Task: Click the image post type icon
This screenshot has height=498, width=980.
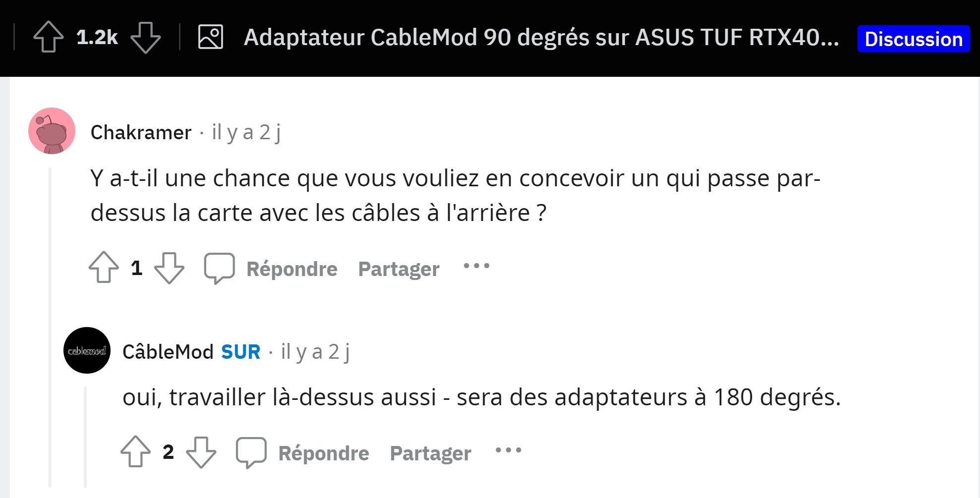Action: (211, 37)
